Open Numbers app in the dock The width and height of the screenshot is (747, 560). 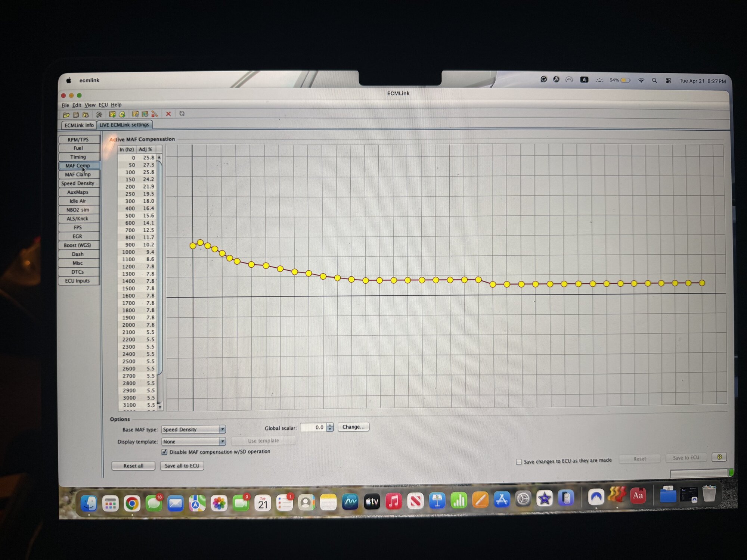459,500
